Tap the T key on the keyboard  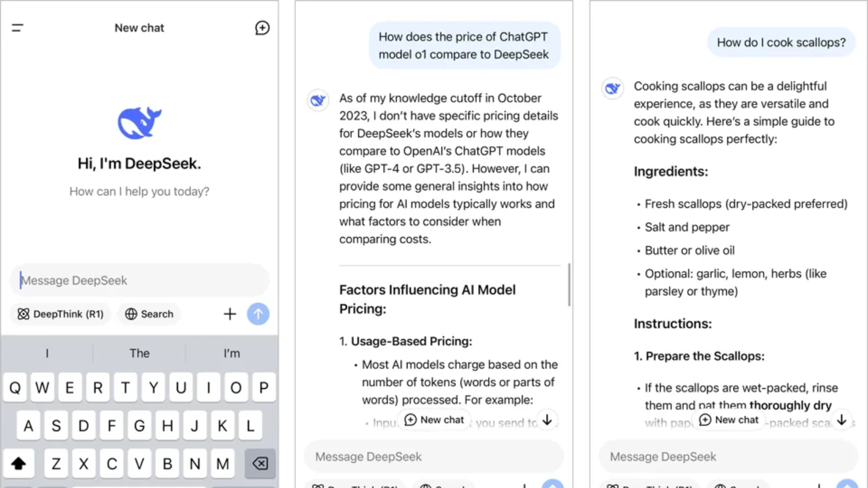(x=125, y=388)
